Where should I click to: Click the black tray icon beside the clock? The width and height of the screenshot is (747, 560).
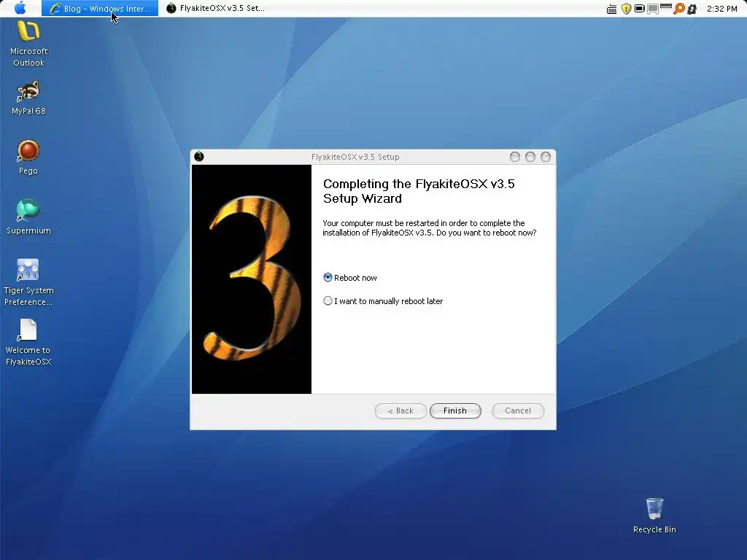pos(692,9)
